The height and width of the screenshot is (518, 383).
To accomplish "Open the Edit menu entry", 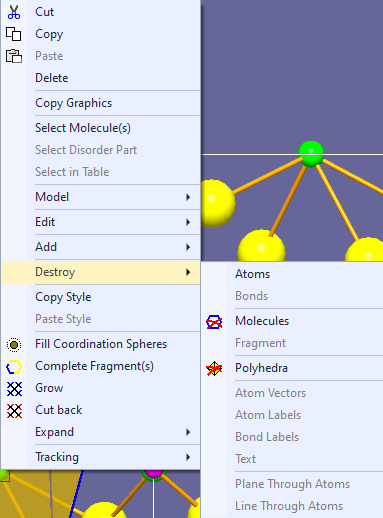I will [x=101, y=222].
